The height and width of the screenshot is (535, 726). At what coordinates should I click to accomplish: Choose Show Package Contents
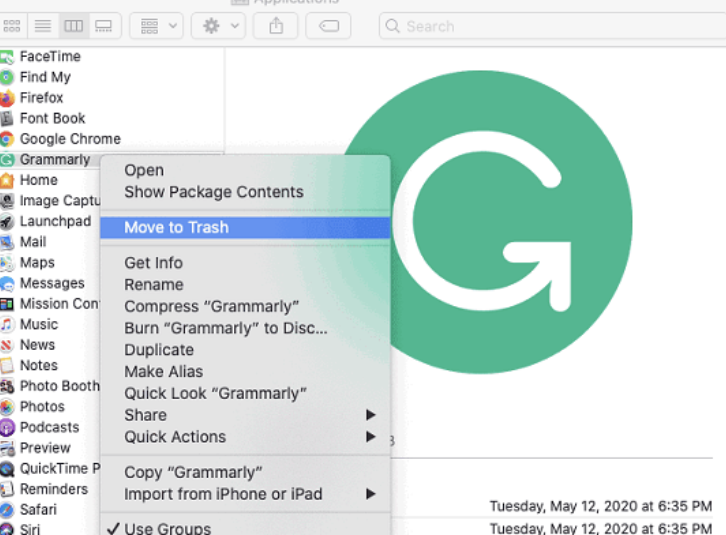pyautogui.click(x=245, y=192)
